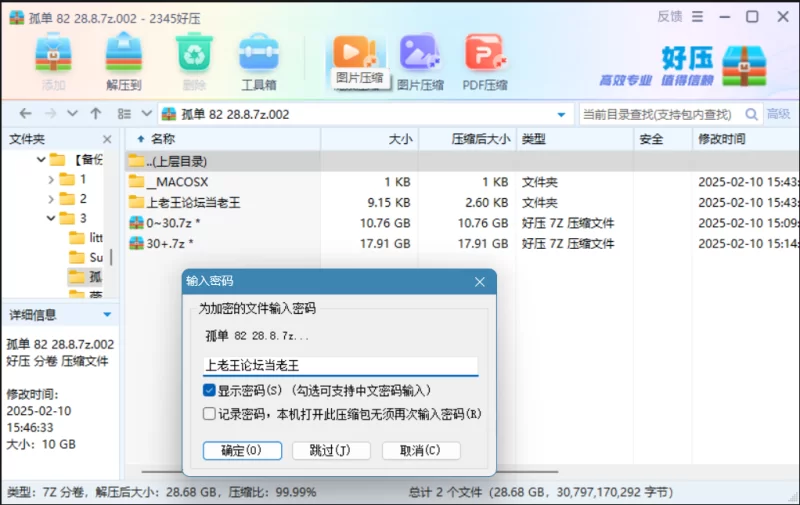Image resolution: width=800 pixels, height=505 pixels.
Task: Click the password input field
Action: [340, 366]
